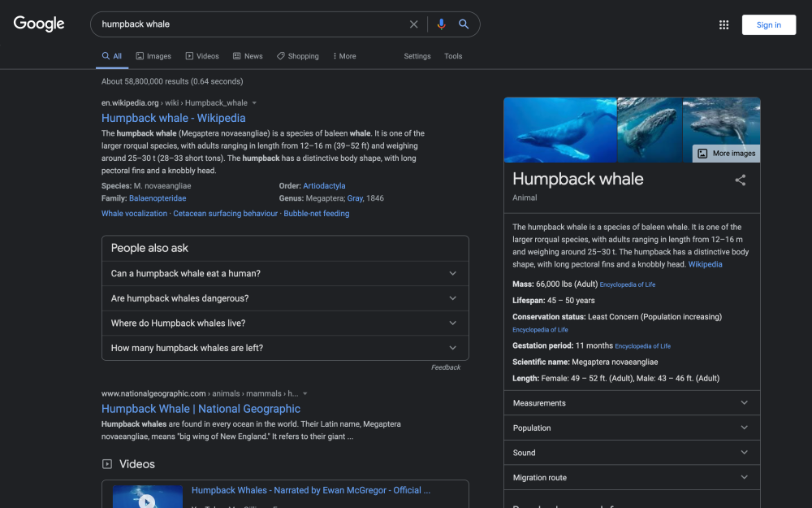Image resolution: width=812 pixels, height=508 pixels.
Task: Click the Google logo
Action: pyautogui.click(x=39, y=24)
